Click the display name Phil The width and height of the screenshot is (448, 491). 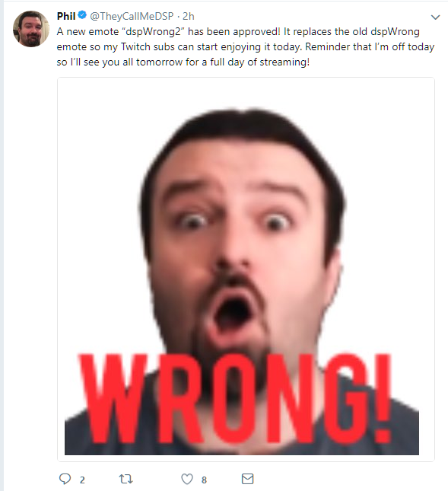66,16
